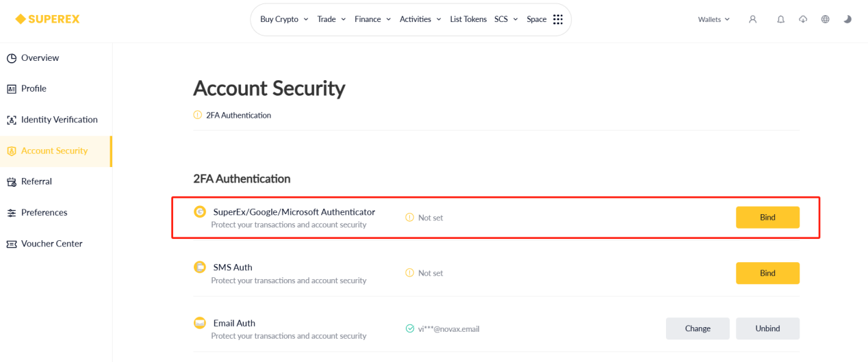Open the nine-dot apps grid icon
This screenshot has height=362, width=868.
coord(558,19)
